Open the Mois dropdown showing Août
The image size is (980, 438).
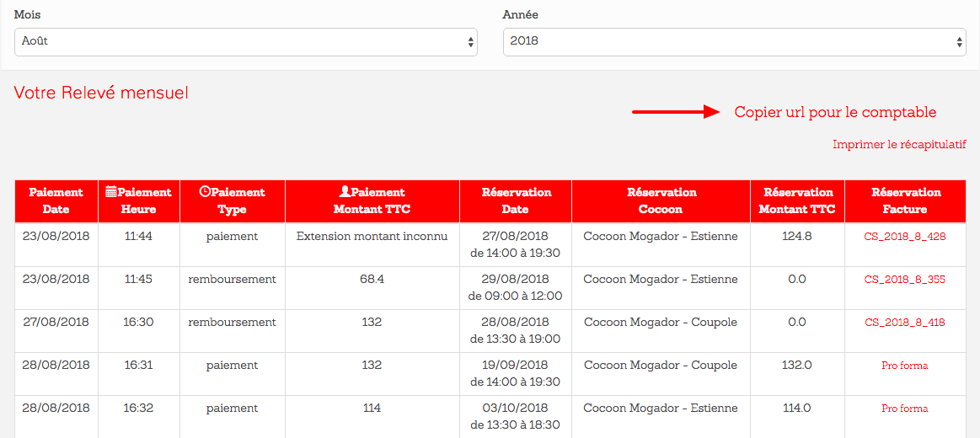pyautogui.click(x=245, y=42)
